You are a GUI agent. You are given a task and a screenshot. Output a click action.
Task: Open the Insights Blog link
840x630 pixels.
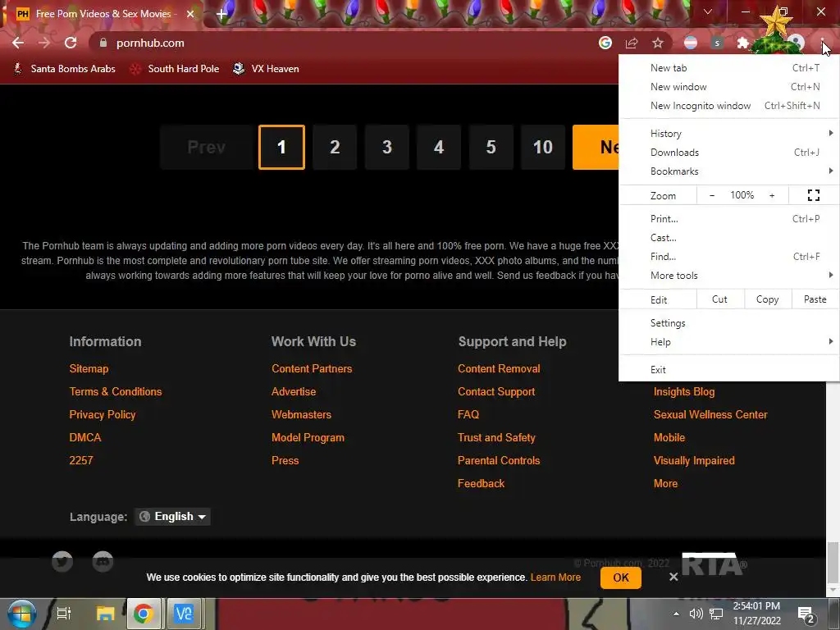coord(684,391)
